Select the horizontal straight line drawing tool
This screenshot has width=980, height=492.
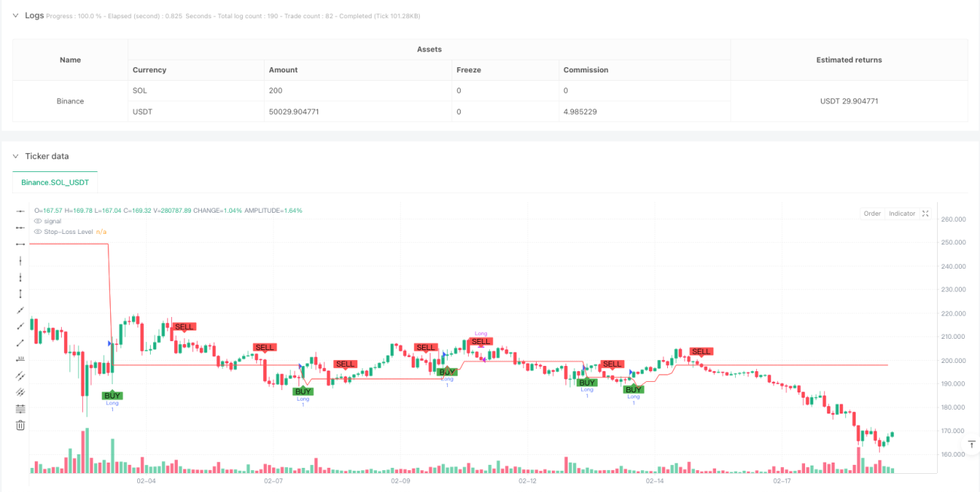20,211
